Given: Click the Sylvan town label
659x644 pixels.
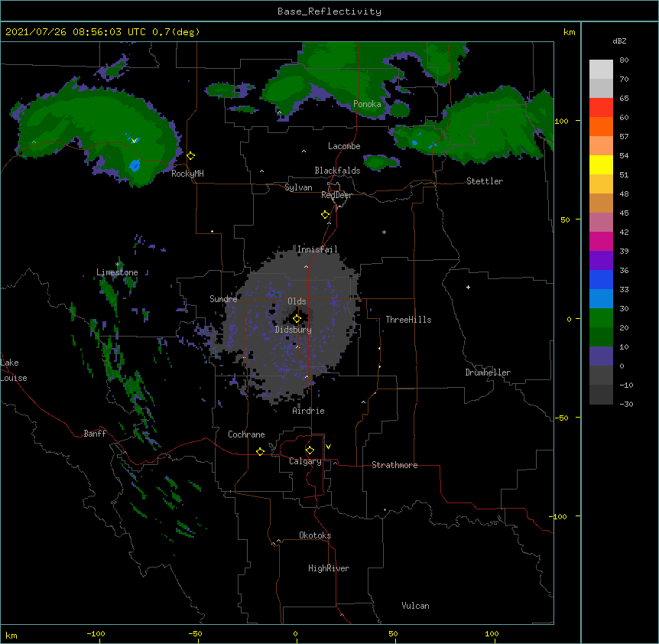Looking at the screenshot, I should pyautogui.click(x=298, y=187).
